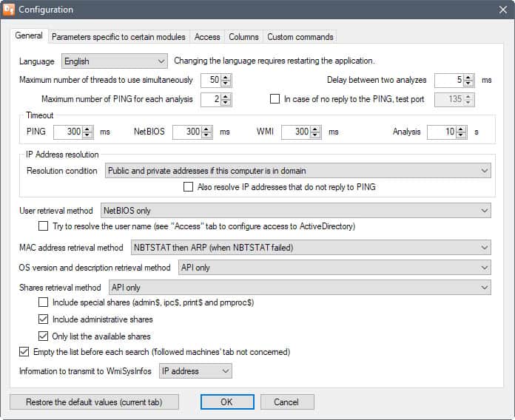
Task: Decrease delay between two analyzes
Action: tap(468, 83)
